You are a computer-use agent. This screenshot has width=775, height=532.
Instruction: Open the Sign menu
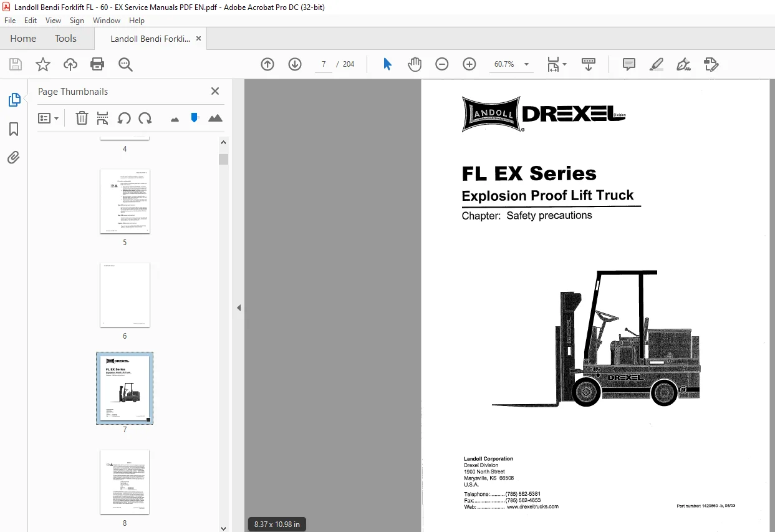[77, 21]
